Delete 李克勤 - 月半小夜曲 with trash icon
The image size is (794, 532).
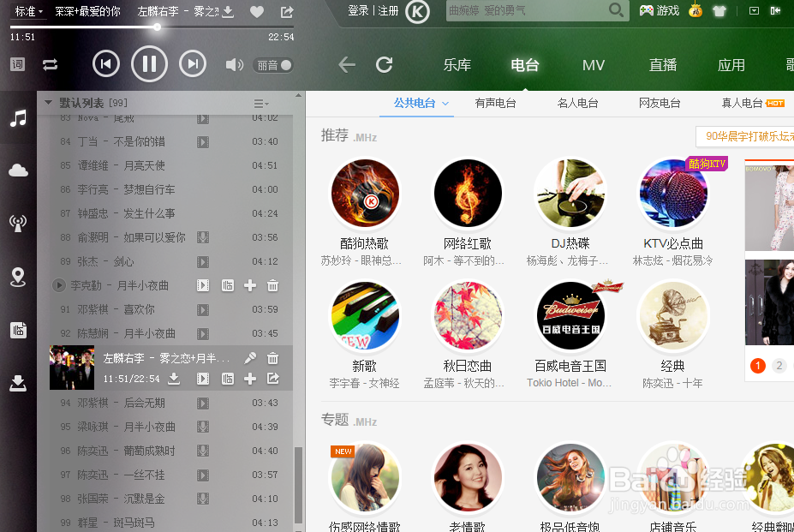click(272, 286)
